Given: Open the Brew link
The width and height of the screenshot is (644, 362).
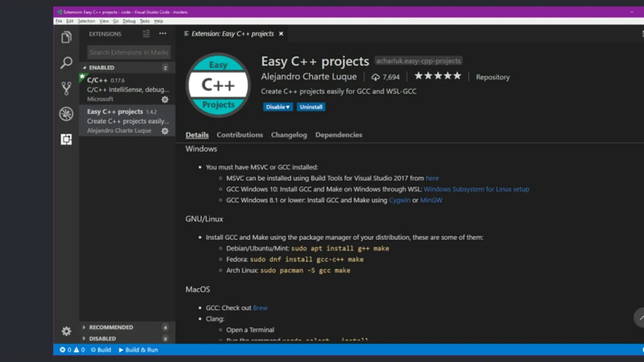Looking at the screenshot, I should click(260, 308).
